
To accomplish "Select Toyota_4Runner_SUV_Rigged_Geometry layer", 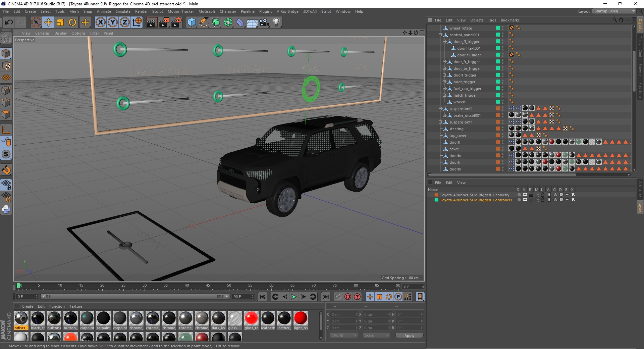I will [x=474, y=195].
